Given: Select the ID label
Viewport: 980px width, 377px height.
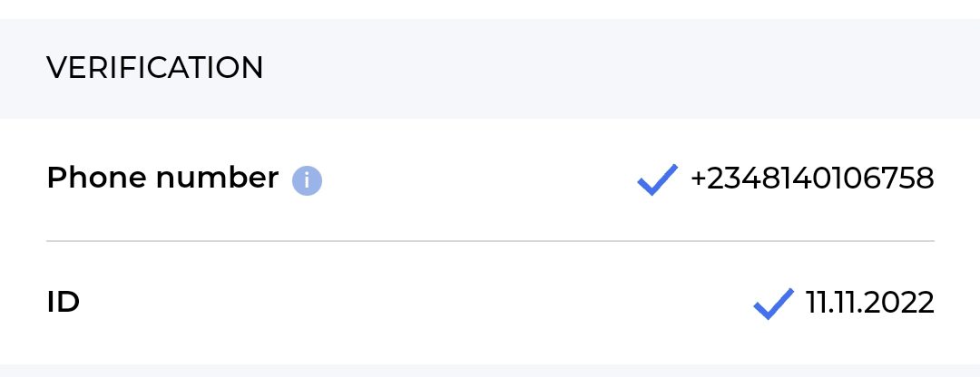Looking at the screenshot, I should point(64,303).
